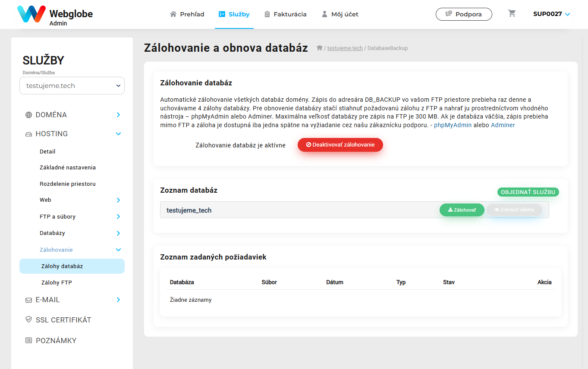Viewport: 588px width, 369px height.
Task: Collapse the HOSTING section chevron
Action: click(x=118, y=134)
